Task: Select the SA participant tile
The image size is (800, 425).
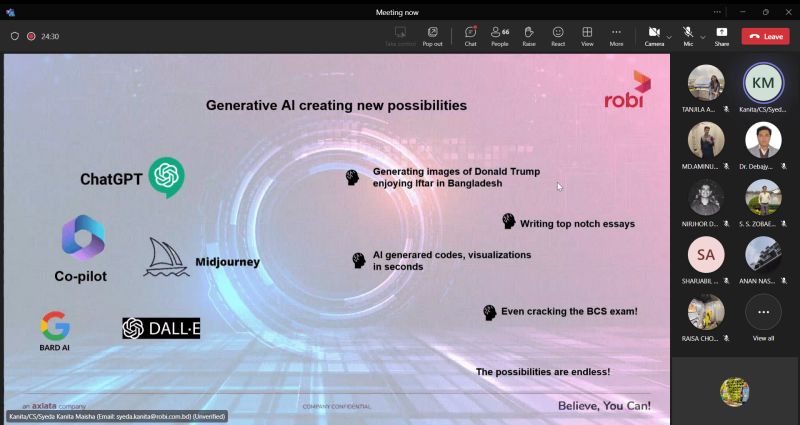Action: pyautogui.click(x=706, y=259)
